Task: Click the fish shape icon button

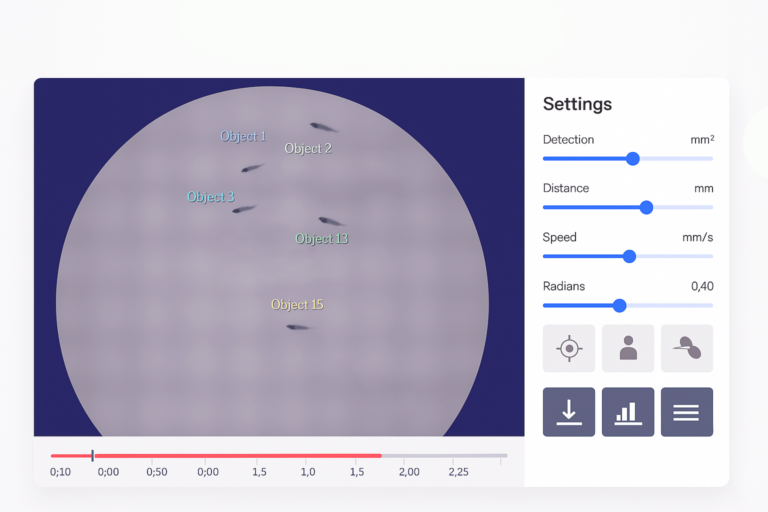Action: point(687,348)
